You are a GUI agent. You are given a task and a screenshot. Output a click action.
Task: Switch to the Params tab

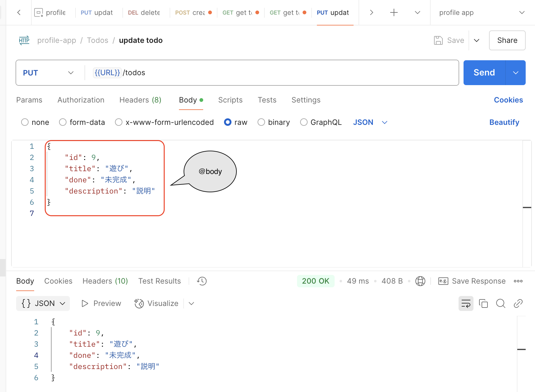[x=29, y=100]
